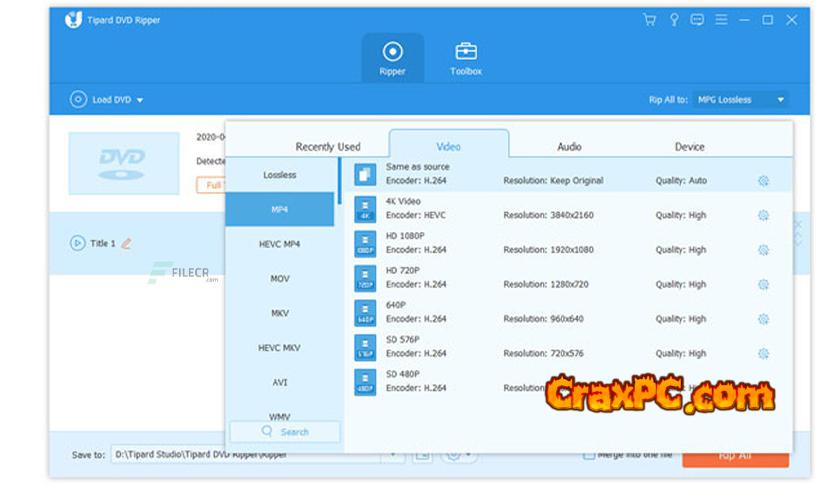Play Title 1 preview
The image size is (836, 484).
coord(77,243)
